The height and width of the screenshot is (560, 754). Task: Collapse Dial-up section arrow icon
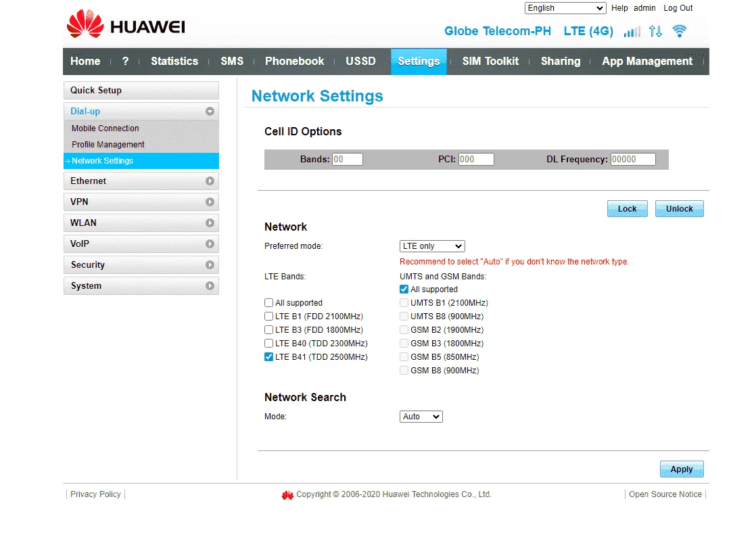click(x=210, y=111)
